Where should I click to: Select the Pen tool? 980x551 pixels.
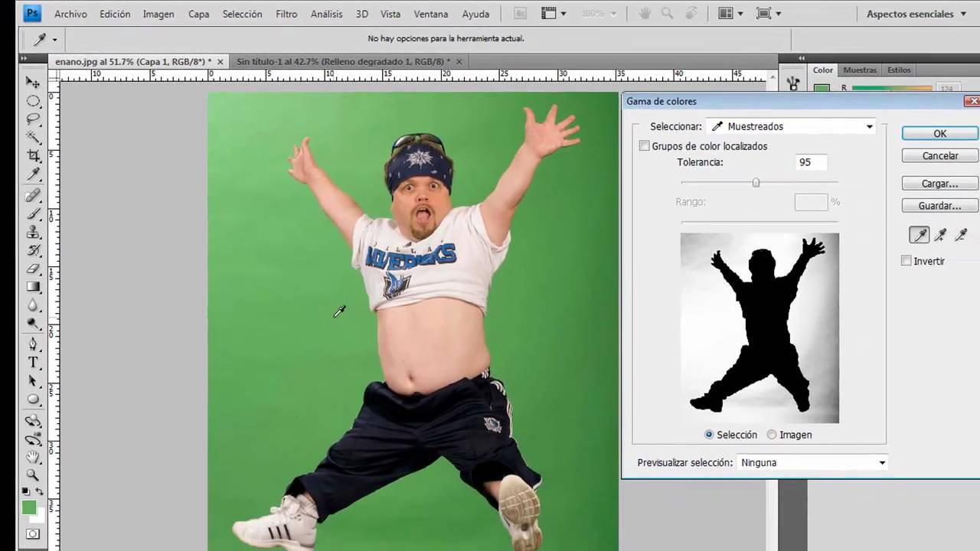tap(33, 344)
